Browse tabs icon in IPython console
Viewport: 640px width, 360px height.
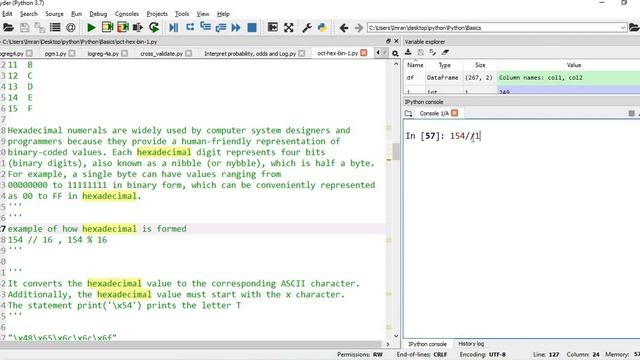point(409,113)
